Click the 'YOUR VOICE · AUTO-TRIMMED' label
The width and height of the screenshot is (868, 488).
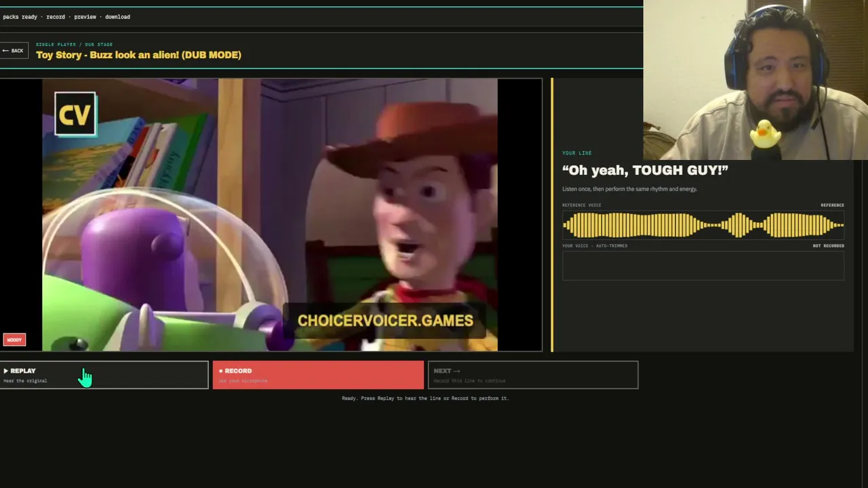[595, 246]
